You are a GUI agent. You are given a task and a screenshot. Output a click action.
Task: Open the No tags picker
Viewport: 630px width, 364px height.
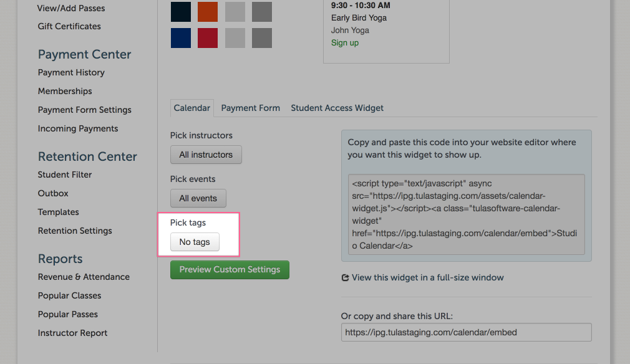pos(195,242)
